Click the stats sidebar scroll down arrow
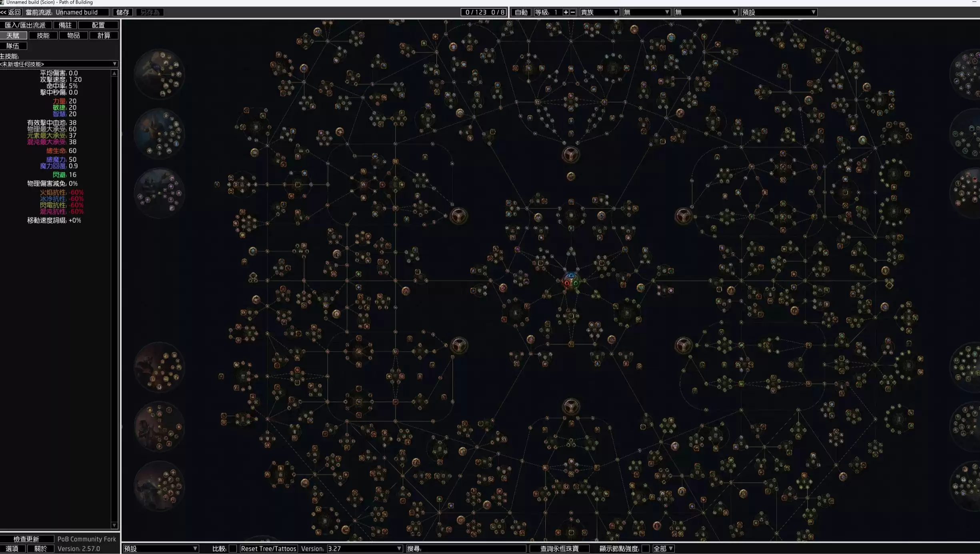Screen dimensions: 980x554 pyautogui.click(x=114, y=525)
